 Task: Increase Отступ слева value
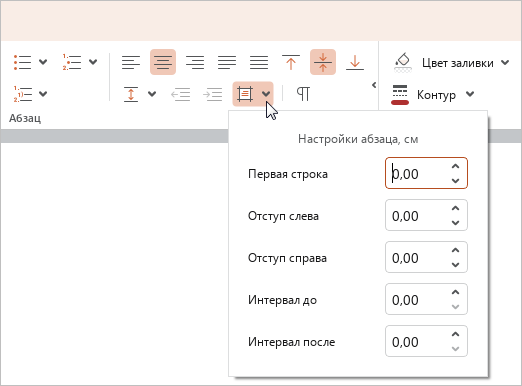455,208
